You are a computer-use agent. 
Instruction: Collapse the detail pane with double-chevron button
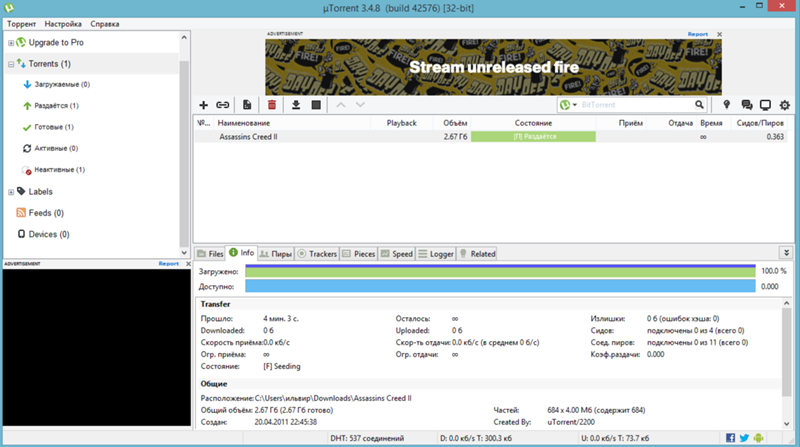(786, 254)
